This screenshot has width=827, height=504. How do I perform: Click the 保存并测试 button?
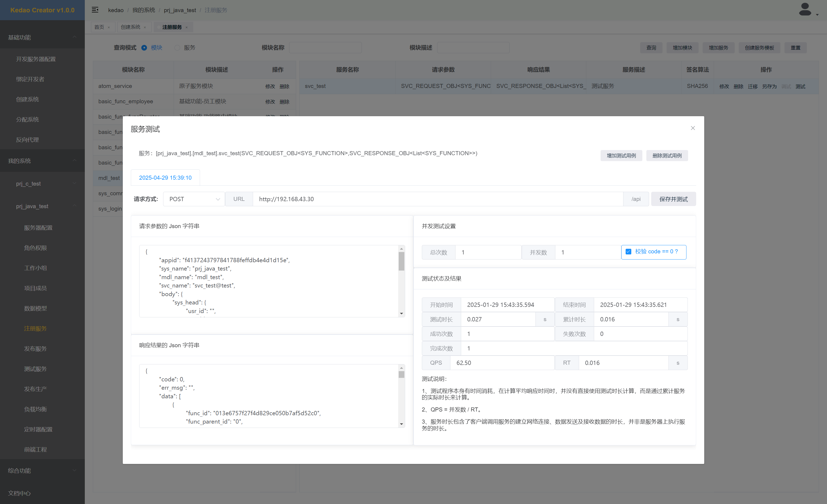(x=673, y=199)
